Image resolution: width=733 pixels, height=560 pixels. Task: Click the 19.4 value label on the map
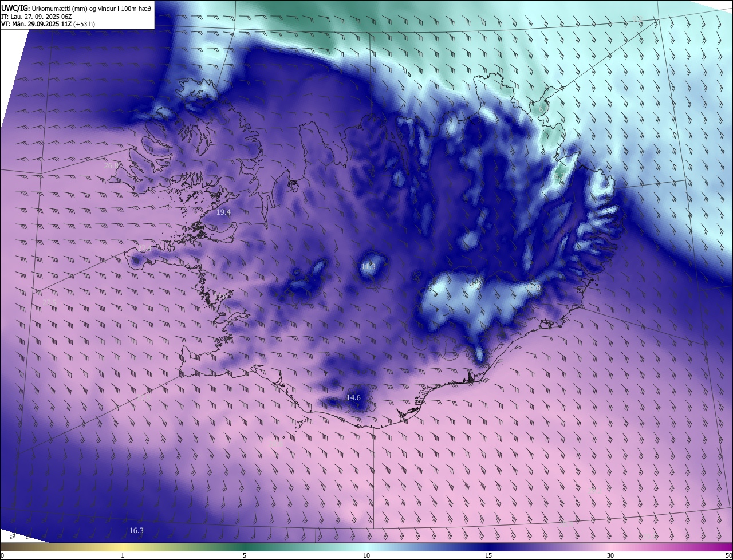pos(223,212)
